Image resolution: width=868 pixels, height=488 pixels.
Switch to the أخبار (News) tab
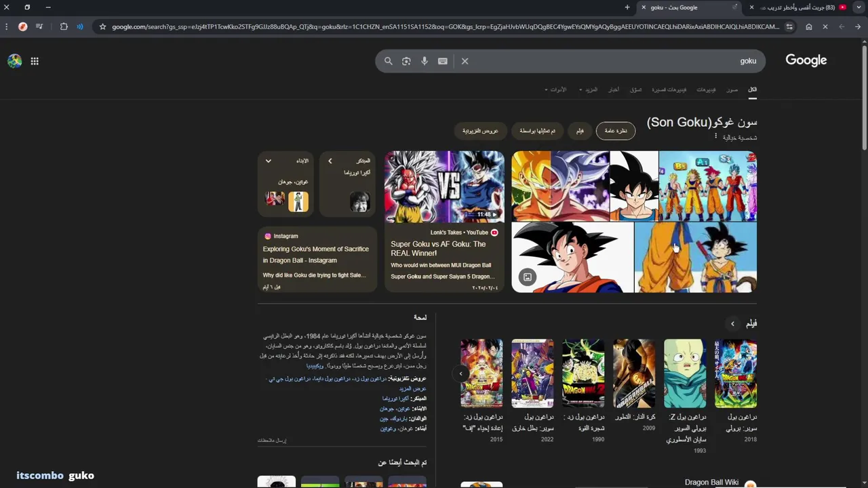614,89
